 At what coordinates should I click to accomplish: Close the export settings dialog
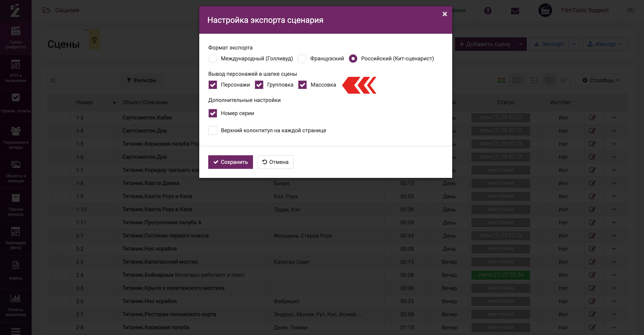(x=445, y=14)
